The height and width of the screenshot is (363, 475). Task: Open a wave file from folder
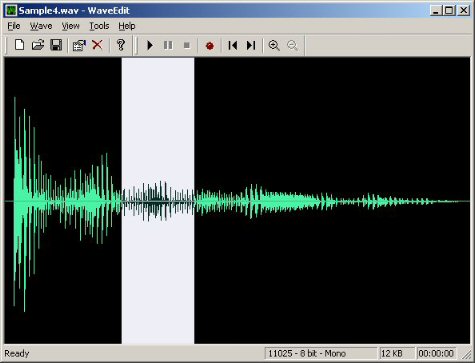pos(38,45)
